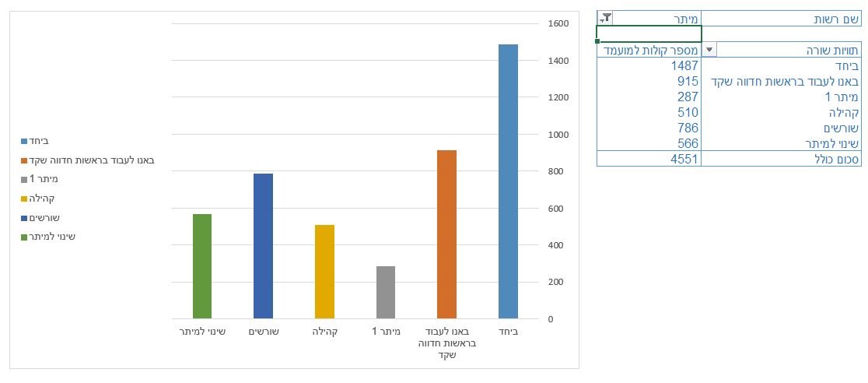
Task: Select the yellow קהילה legend marker
Action: click(25, 199)
